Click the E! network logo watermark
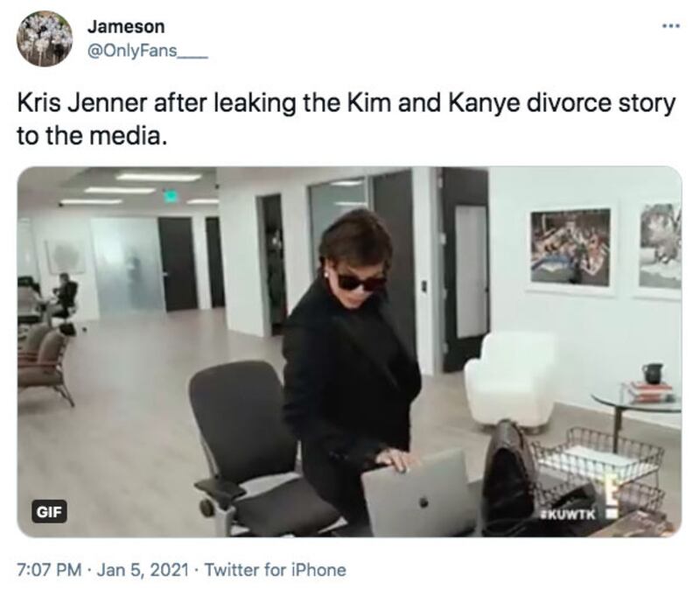Screen dimensions: 700x596 pos(611,499)
